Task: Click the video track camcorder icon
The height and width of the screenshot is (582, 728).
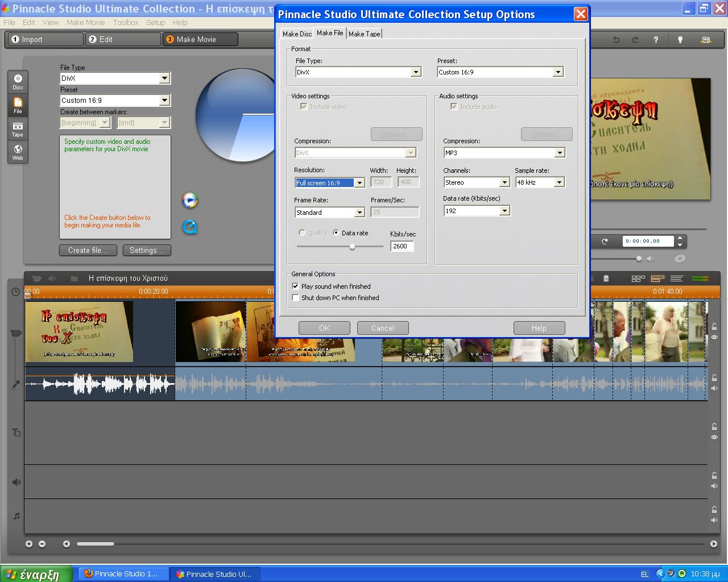Action: 16,333
